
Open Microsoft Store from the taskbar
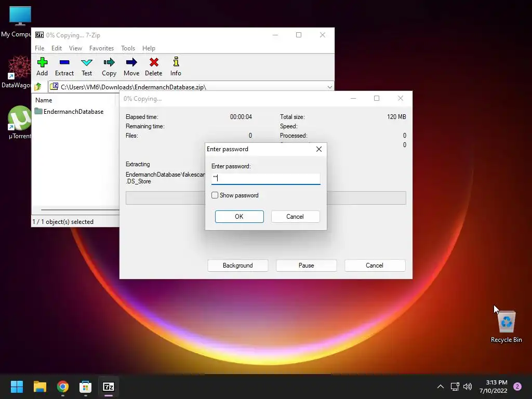coord(85,387)
